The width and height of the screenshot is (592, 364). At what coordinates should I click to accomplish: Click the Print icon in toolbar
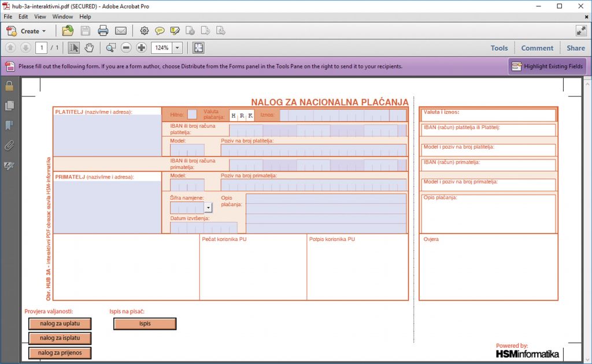click(x=103, y=31)
